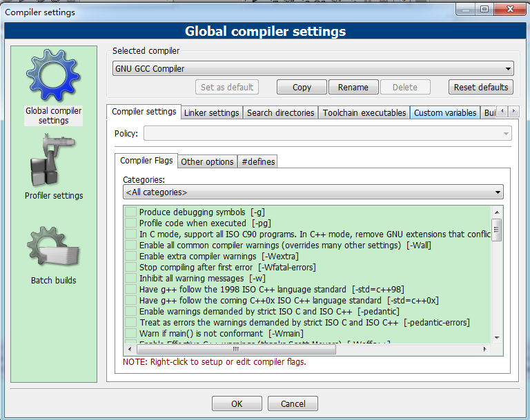Expand the Categories dropdown
This screenshot has height=420, width=530.
click(x=313, y=192)
